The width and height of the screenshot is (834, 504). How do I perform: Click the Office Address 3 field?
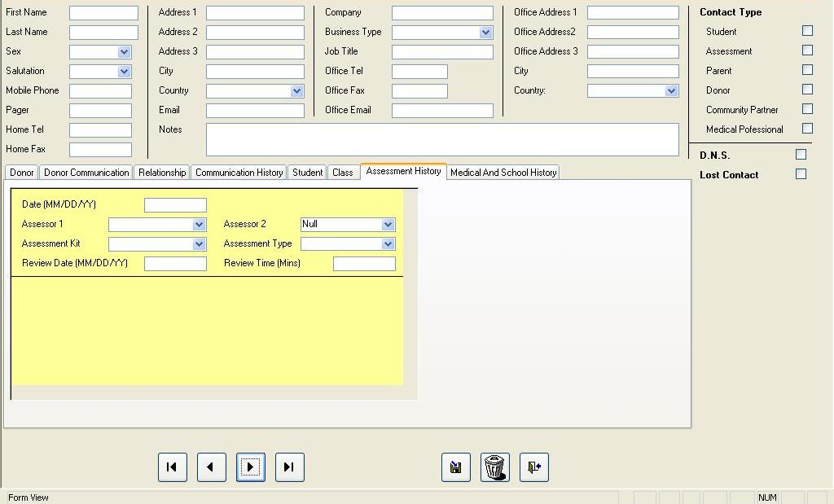[x=633, y=52]
